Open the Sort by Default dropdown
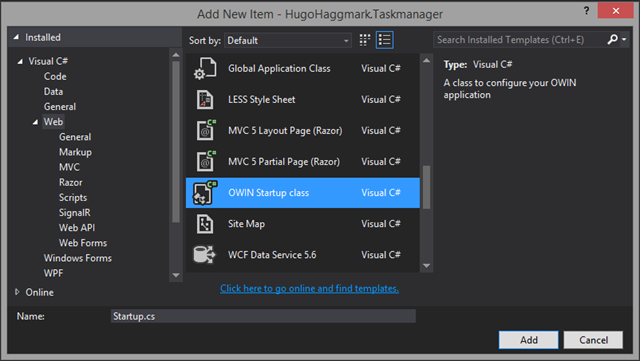The height and width of the screenshot is (361, 640). tap(288, 40)
